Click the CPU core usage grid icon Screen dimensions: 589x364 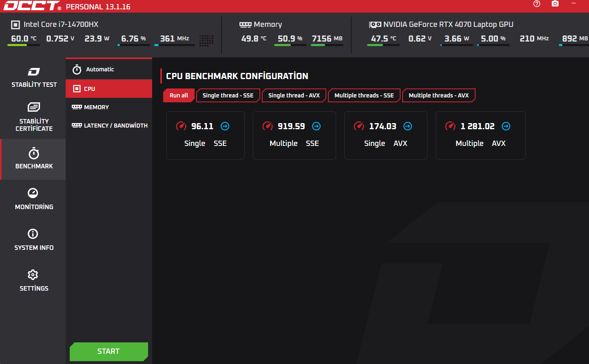pyautogui.click(x=207, y=40)
